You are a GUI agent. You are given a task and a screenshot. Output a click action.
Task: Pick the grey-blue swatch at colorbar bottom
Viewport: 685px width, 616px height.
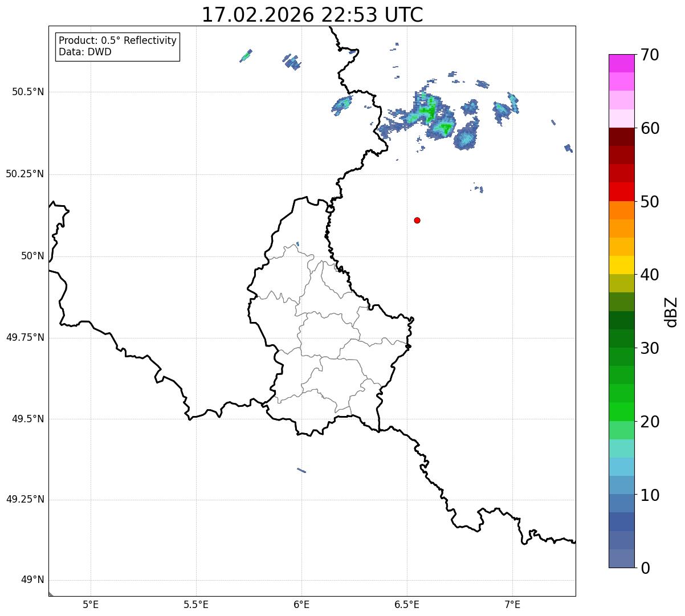622,558
